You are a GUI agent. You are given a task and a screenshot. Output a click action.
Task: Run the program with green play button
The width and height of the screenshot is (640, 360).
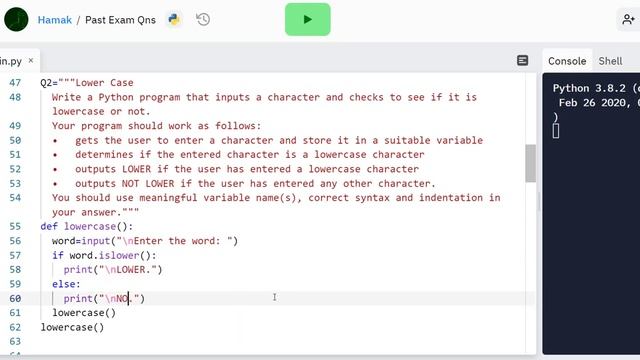coord(307,19)
